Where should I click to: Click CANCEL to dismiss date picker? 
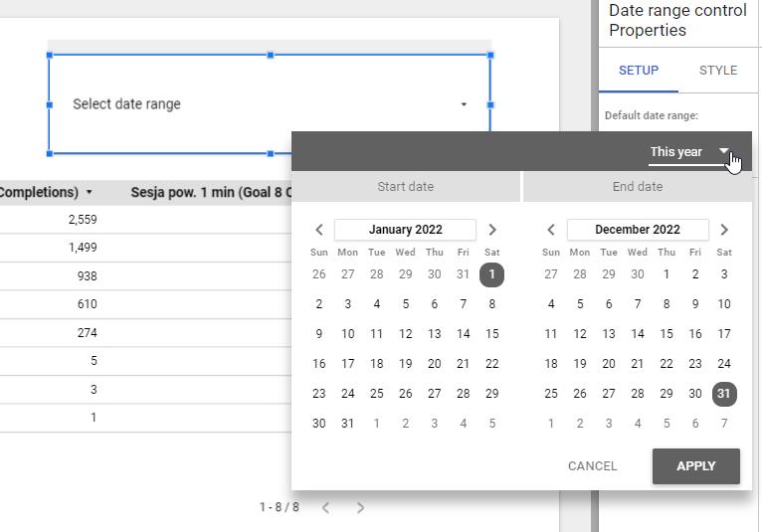tap(592, 465)
